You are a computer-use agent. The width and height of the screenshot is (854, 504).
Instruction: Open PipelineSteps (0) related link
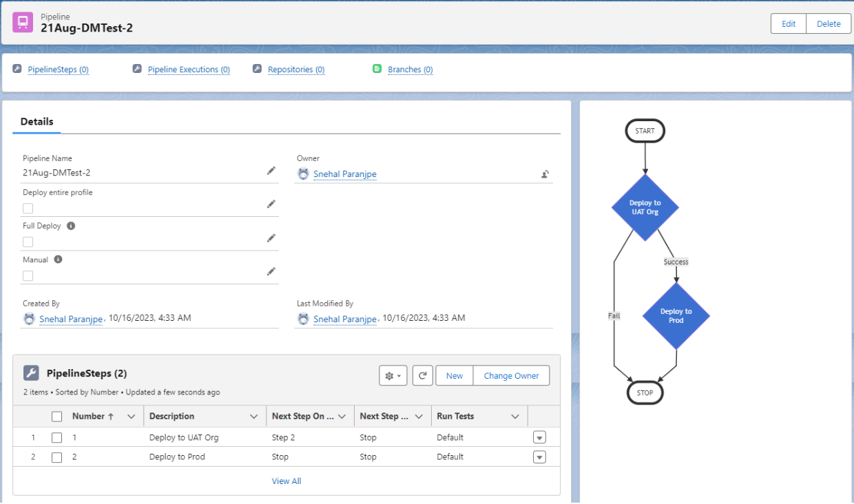click(x=58, y=70)
